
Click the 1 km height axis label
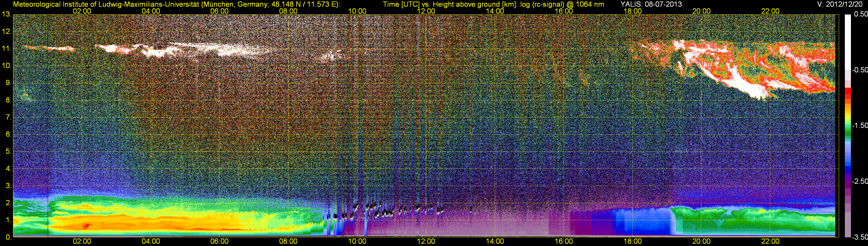tap(8, 220)
